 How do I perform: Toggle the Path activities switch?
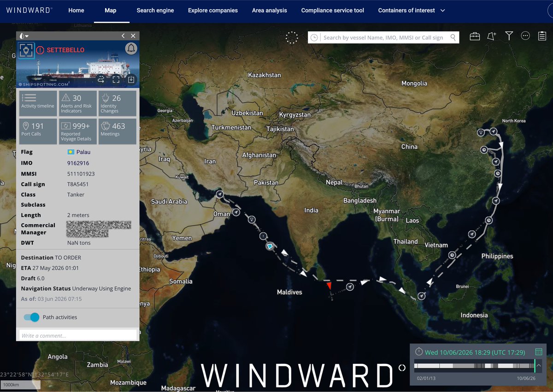[x=31, y=317]
